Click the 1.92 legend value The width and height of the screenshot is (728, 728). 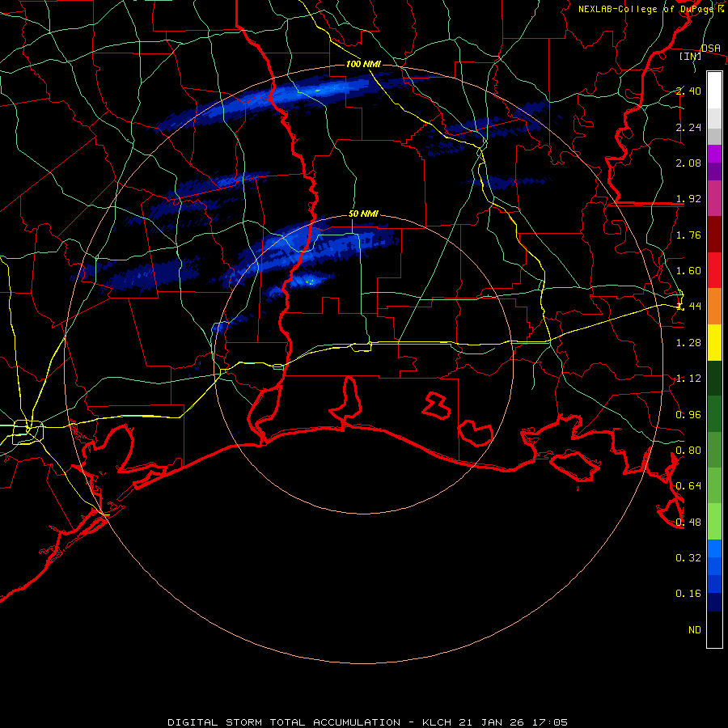point(688,199)
